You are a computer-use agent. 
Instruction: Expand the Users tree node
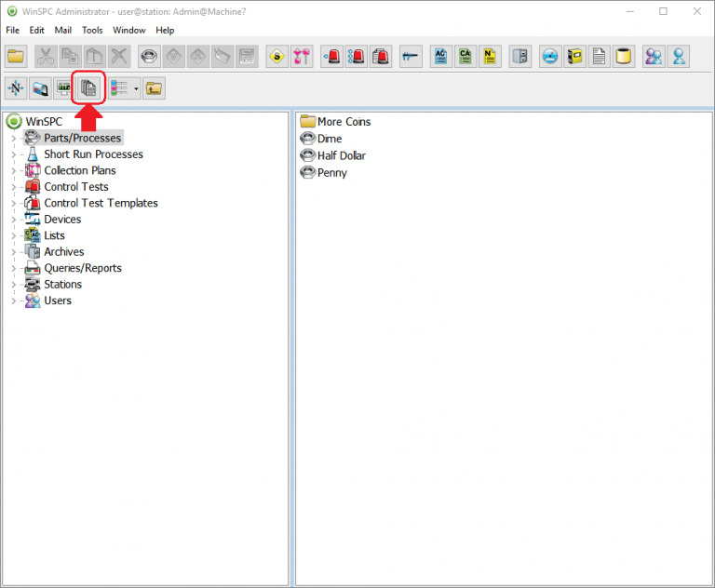(13, 301)
